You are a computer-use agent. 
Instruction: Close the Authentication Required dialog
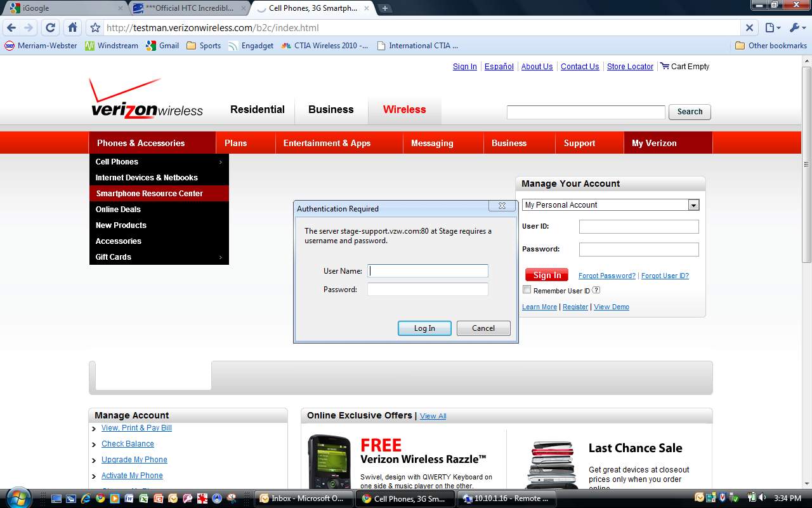pos(502,206)
